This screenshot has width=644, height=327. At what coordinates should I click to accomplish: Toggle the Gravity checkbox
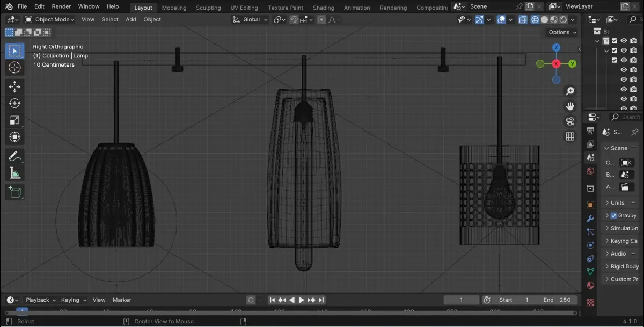pos(614,215)
